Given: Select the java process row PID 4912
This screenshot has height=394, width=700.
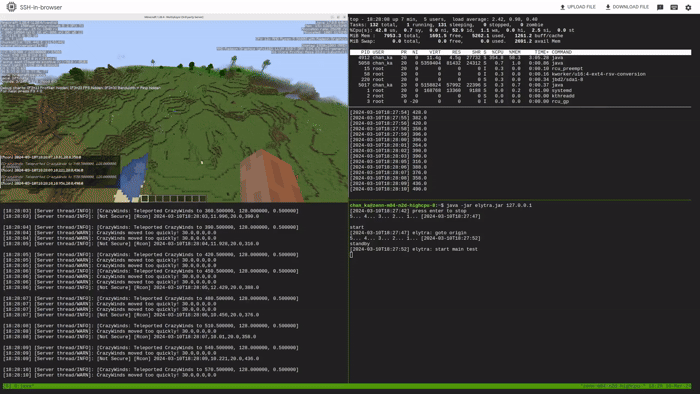Looking at the screenshot, I should point(520,58).
